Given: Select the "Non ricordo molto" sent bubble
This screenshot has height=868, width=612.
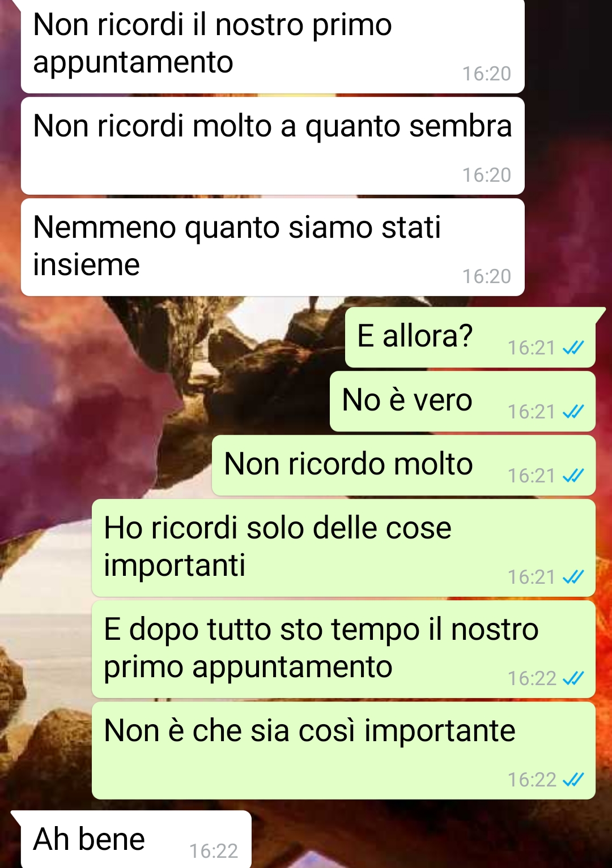Looking at the screenshot, I should pyautogui.click(x=403, y=465).
